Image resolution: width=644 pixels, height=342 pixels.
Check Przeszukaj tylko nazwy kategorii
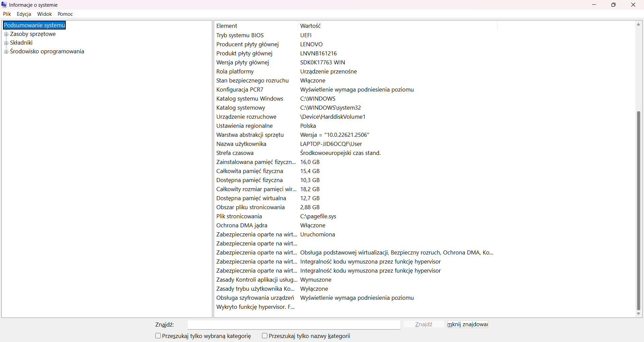click(x=265, y=336)
